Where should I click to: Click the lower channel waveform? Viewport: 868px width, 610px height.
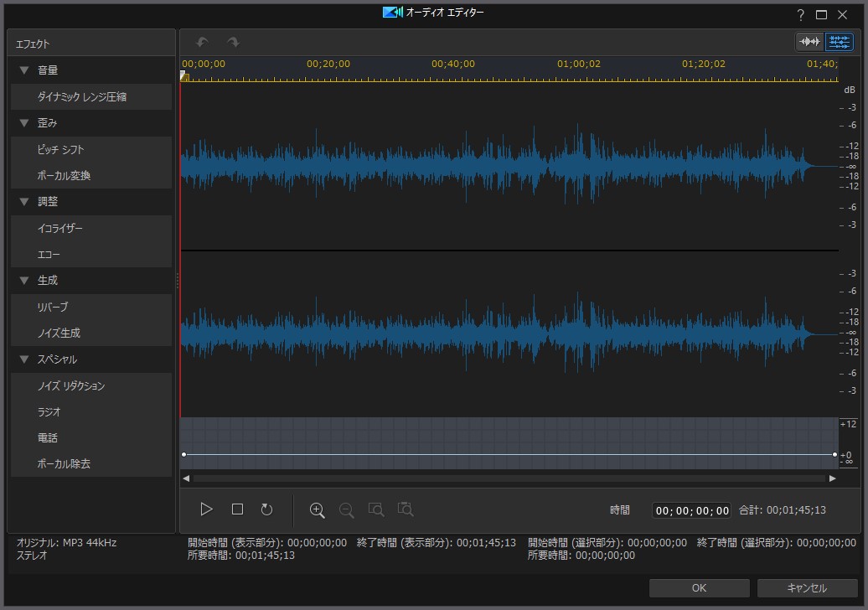coord(509,333)
